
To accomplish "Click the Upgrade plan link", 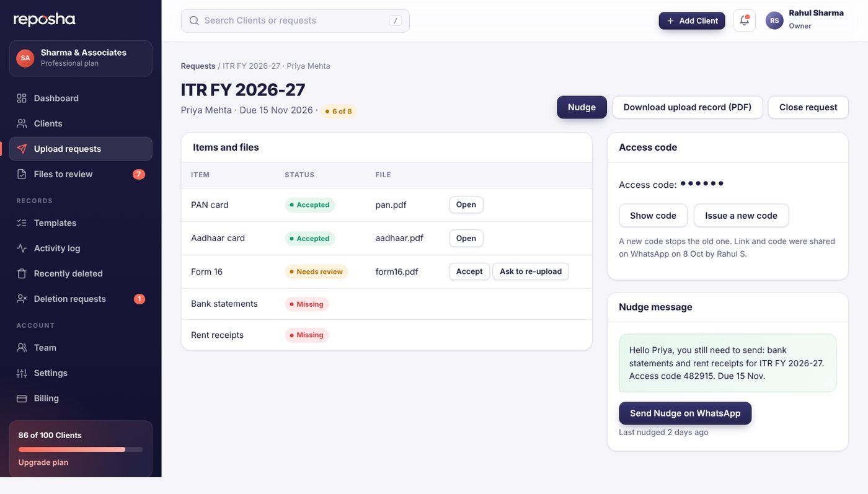I will [43, 462].
